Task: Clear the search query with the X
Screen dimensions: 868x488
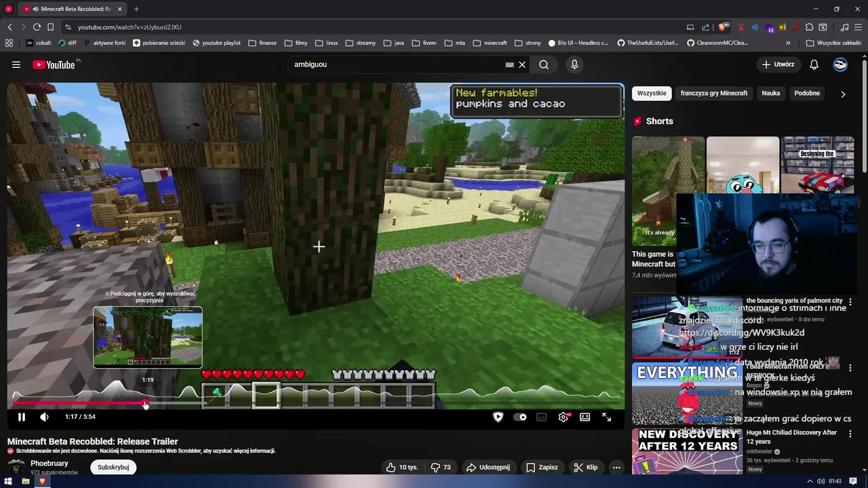Action: (522, 64)
